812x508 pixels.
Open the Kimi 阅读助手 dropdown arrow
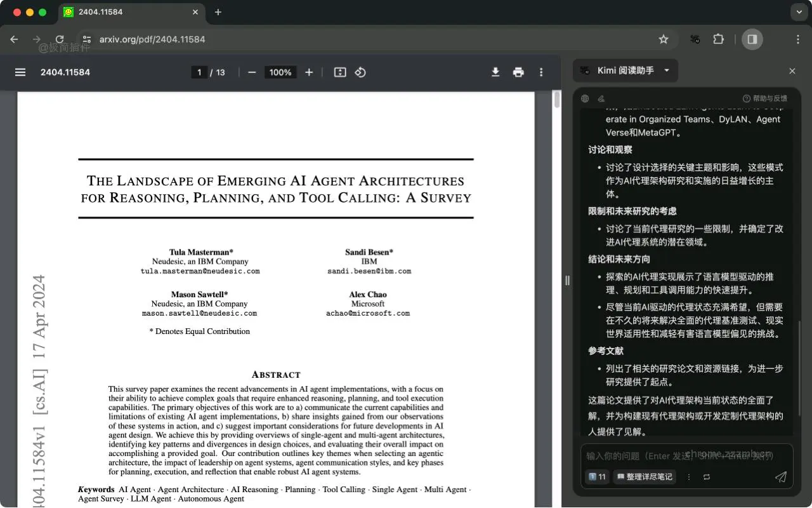[666, 70]
